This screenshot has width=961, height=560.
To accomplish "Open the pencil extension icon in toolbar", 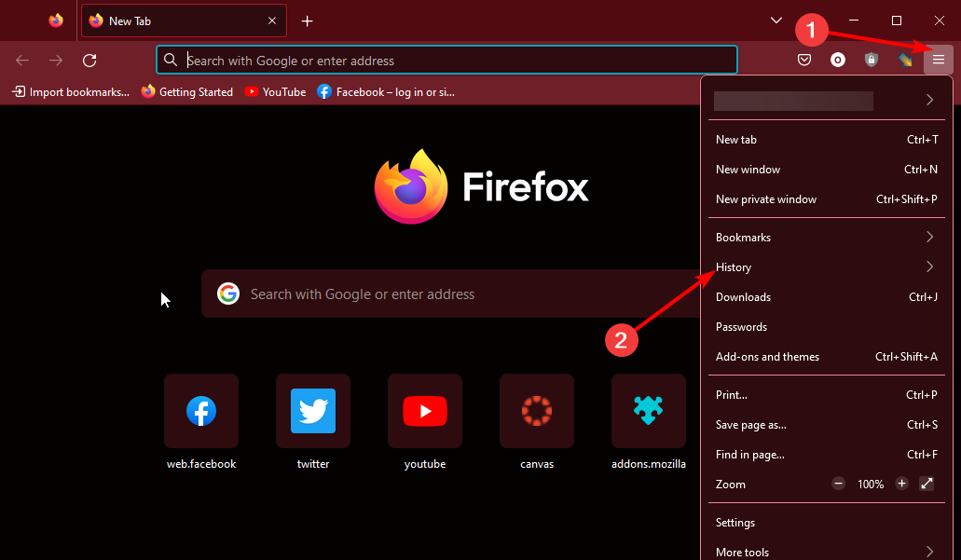I will coord(905,60).
